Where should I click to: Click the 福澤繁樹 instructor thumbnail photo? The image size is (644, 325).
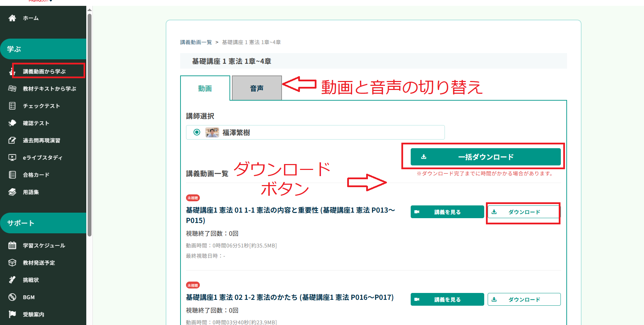pos(212,132)
